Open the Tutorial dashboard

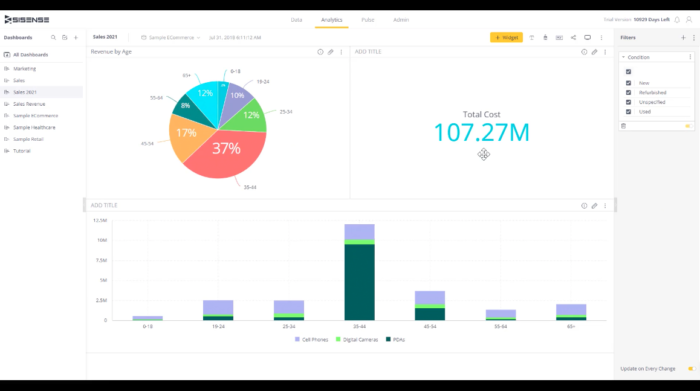click(x=22, y=151)
